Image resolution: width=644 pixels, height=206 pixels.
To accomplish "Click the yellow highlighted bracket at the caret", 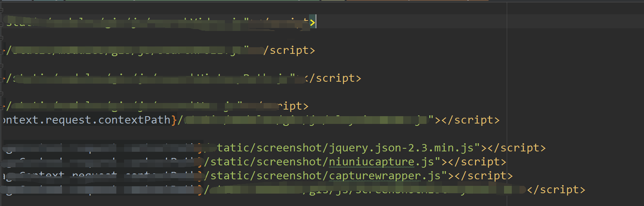I will (312, 22).
